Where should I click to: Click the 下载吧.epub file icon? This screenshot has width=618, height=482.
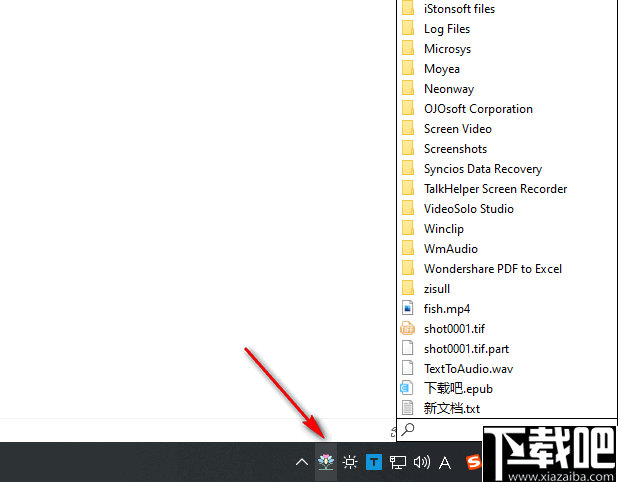point(407,388)
